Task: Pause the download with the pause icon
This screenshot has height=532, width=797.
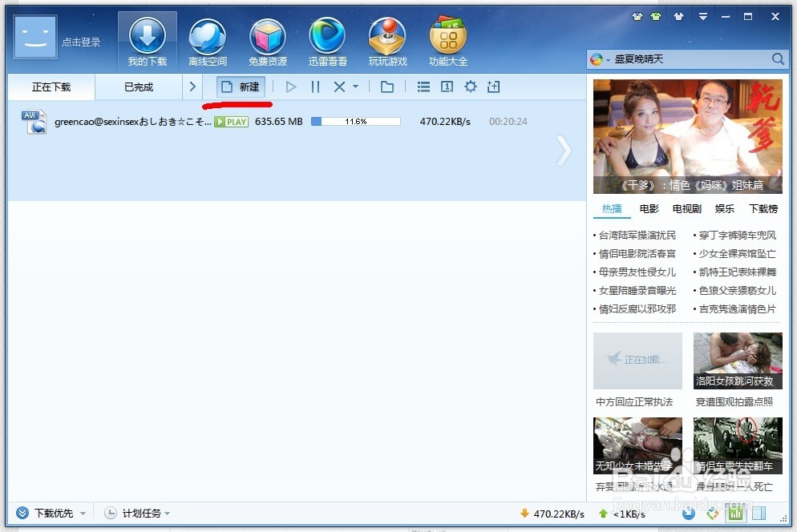Action: [315, 87]
